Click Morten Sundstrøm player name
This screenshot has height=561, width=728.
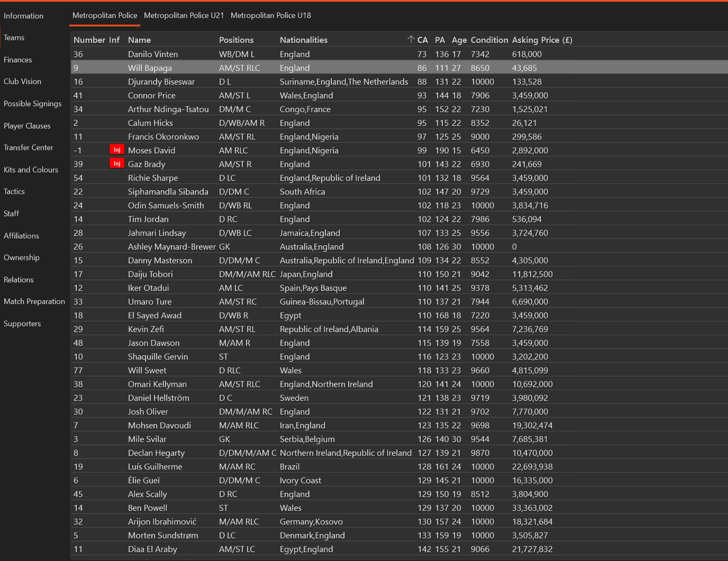pyautogui.click(x=163, y=535)
